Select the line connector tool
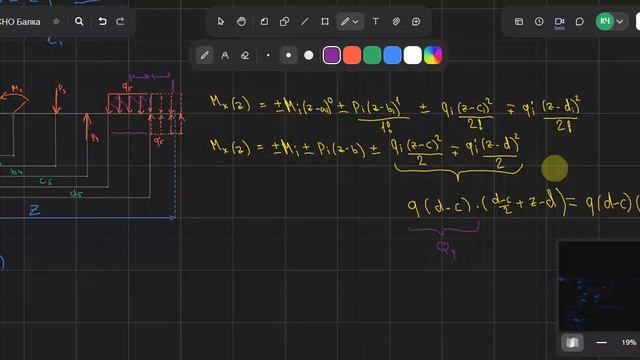 [305, 21]
